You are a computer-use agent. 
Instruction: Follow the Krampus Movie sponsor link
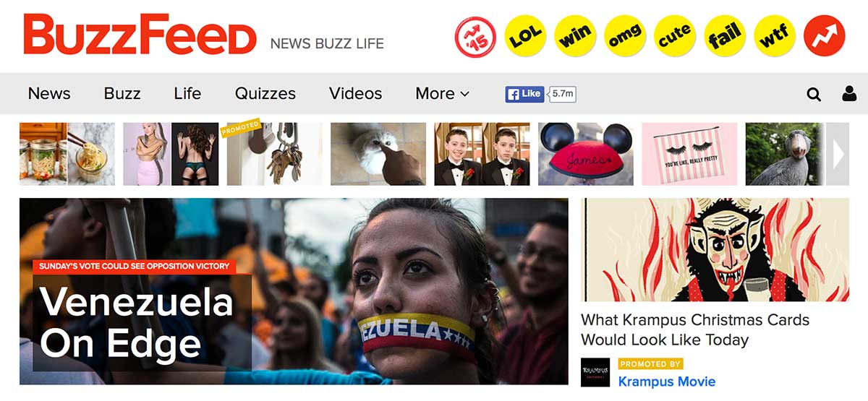[x=667, y=381]
